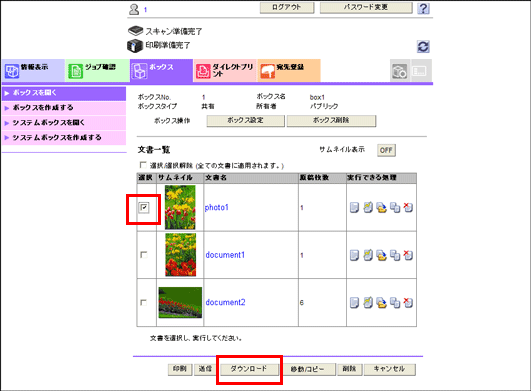Click the printer icon beside 印刷準備完了
Screen dimensions: 531x391
pos(135,45)
